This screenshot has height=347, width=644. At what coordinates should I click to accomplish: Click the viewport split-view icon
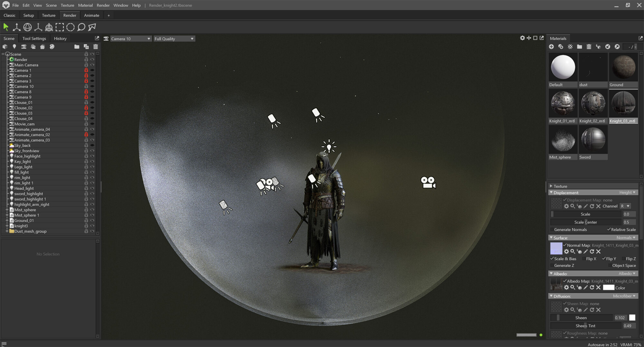point(529,38)
